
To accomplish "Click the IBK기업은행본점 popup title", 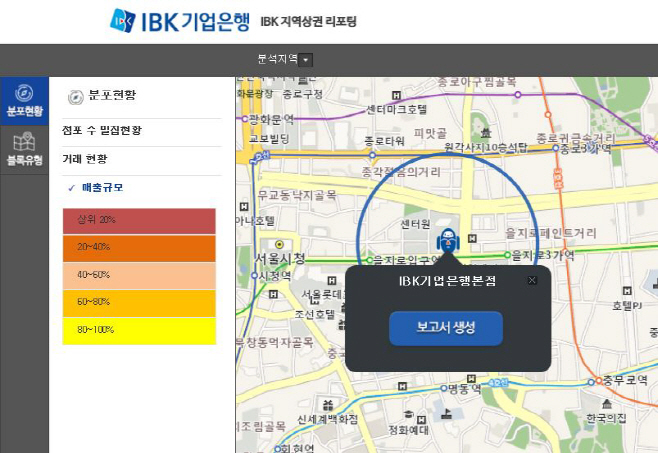I will coord(447,280).
